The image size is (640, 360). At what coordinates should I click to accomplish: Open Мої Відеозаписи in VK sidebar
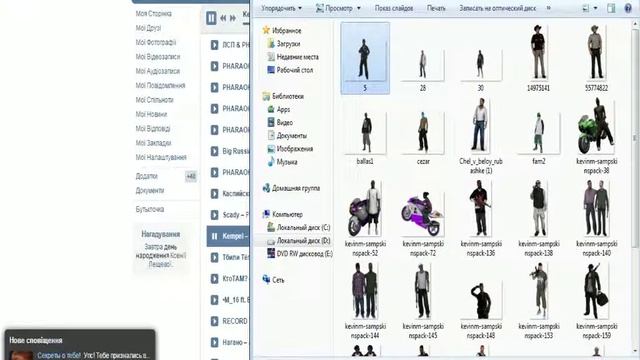[158, 57]
